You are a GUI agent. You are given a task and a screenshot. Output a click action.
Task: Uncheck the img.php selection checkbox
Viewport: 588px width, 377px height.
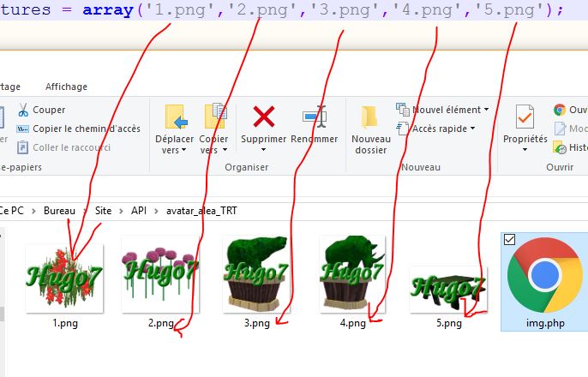coord(510,240)
